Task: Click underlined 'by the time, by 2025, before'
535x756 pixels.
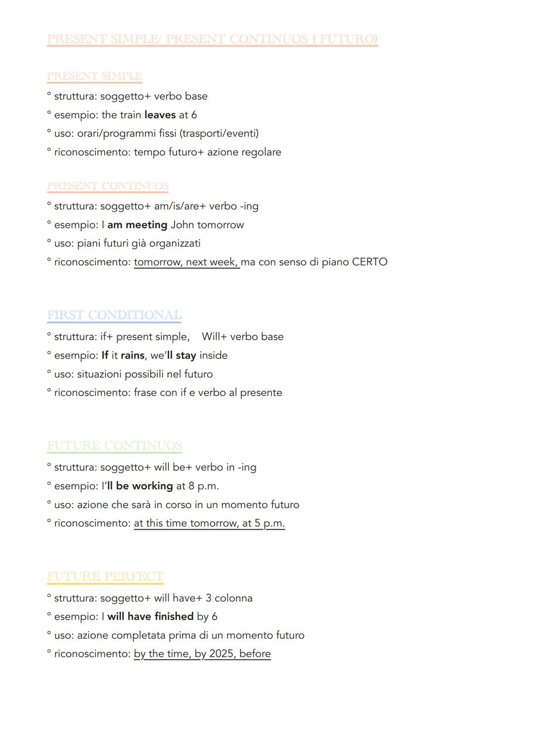Action: (202, 654)
